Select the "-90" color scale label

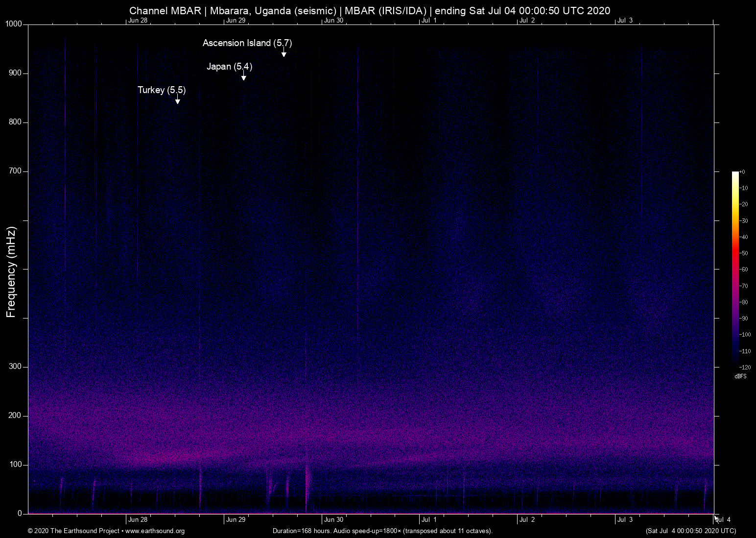[x=744, y=318]
